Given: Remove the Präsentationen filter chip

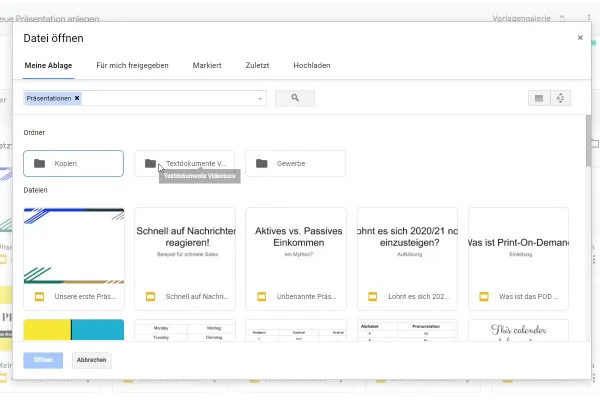Looking at the screenshot, I should tap(77, 98).
